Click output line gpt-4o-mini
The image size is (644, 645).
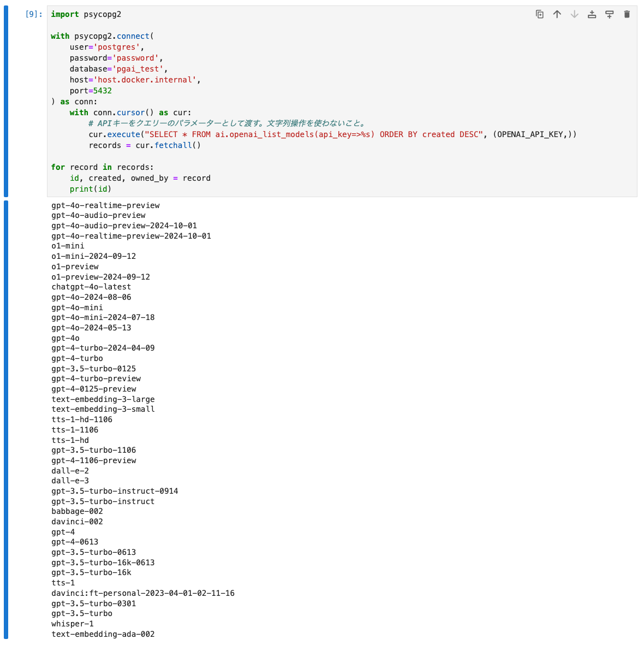(77, 307)
